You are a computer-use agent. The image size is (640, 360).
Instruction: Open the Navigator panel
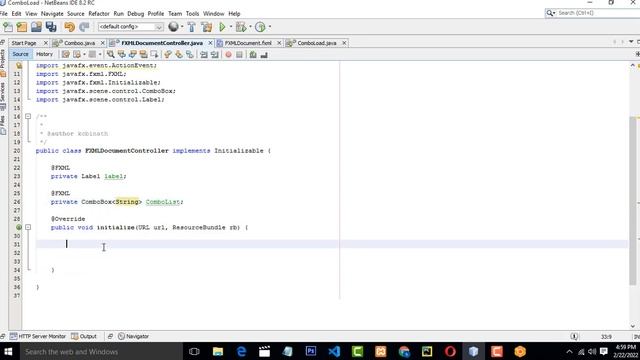click(133, 336)
